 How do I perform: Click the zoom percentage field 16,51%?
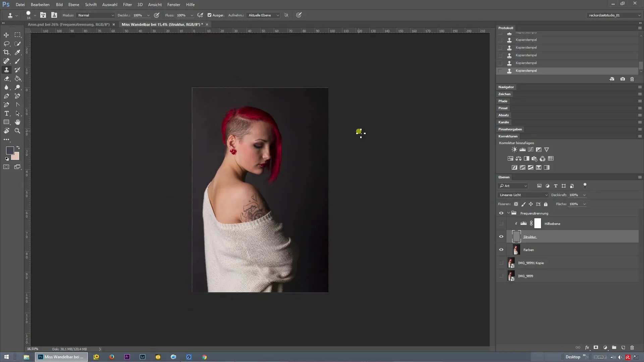(33, 349)
